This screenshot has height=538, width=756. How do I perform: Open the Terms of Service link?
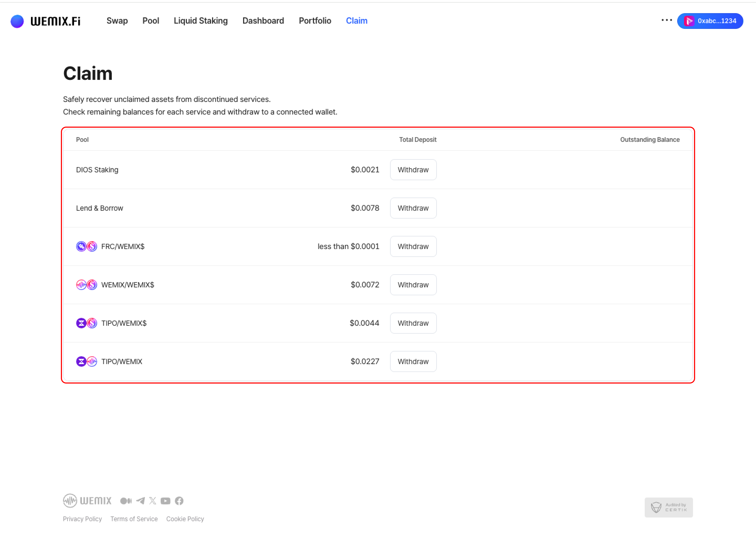[134, 519]
